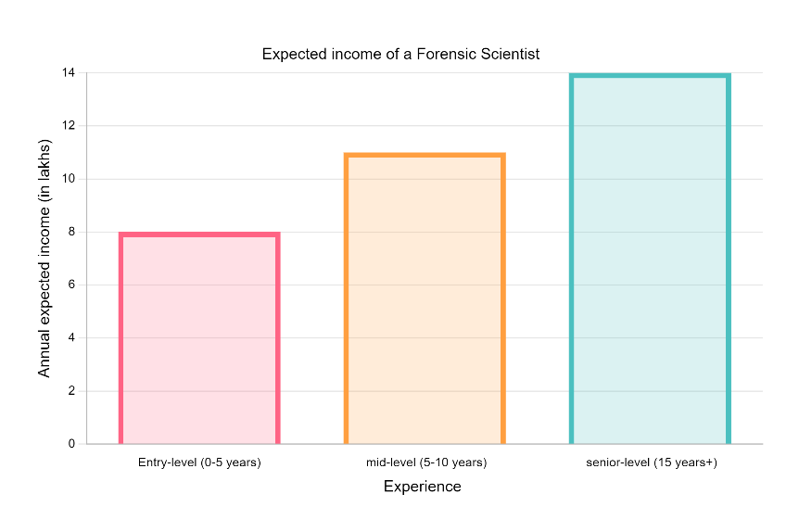Click the 'Annual expected income' y-axis label
This screenshot has width=799, height=532.
pyautogui.click(x=44, y=258)
